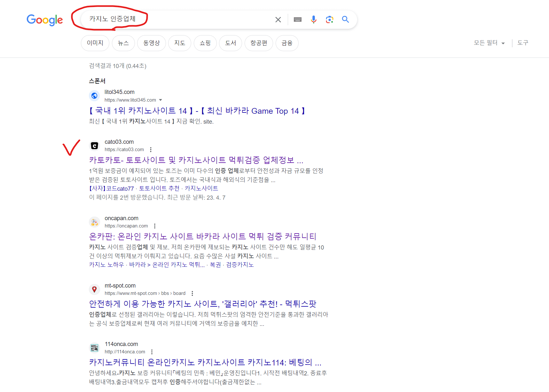Click the Google logo

(x=45, y=20)
